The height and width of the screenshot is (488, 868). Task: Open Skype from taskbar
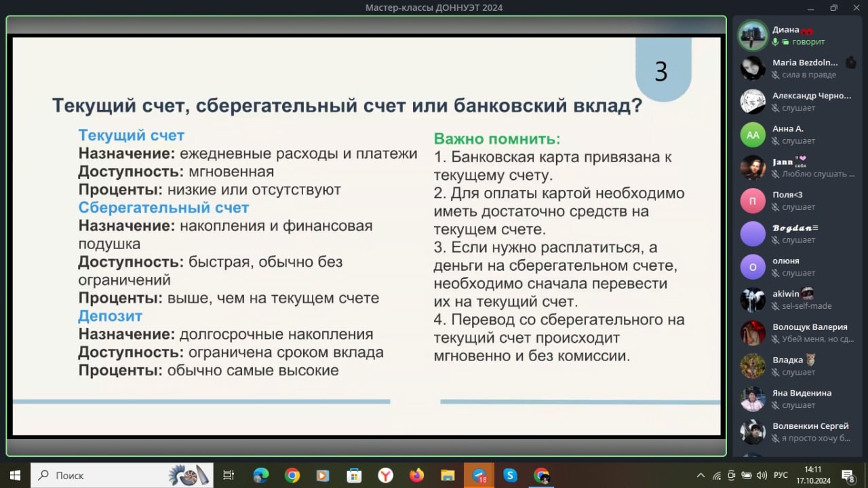[x=510, y=476]
